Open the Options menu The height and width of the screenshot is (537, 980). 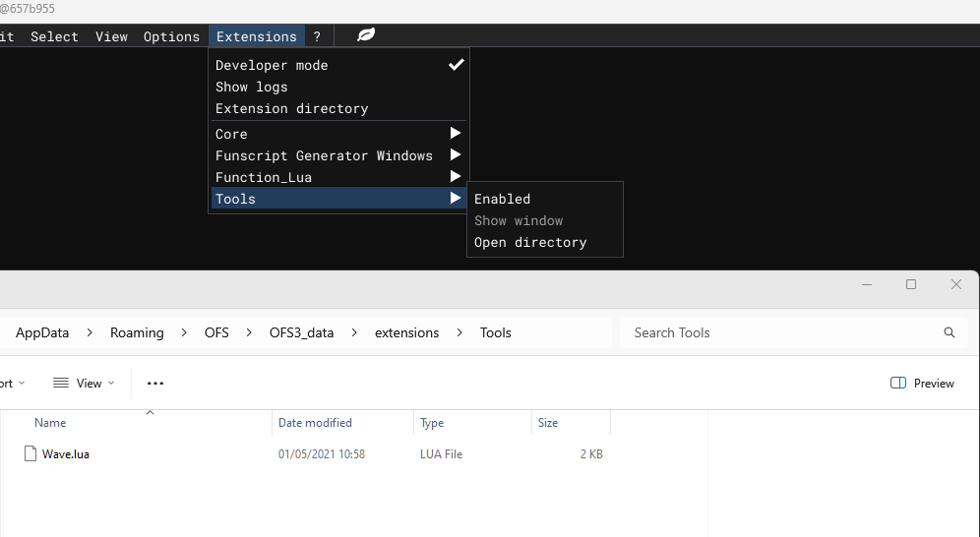coord(171,36)
